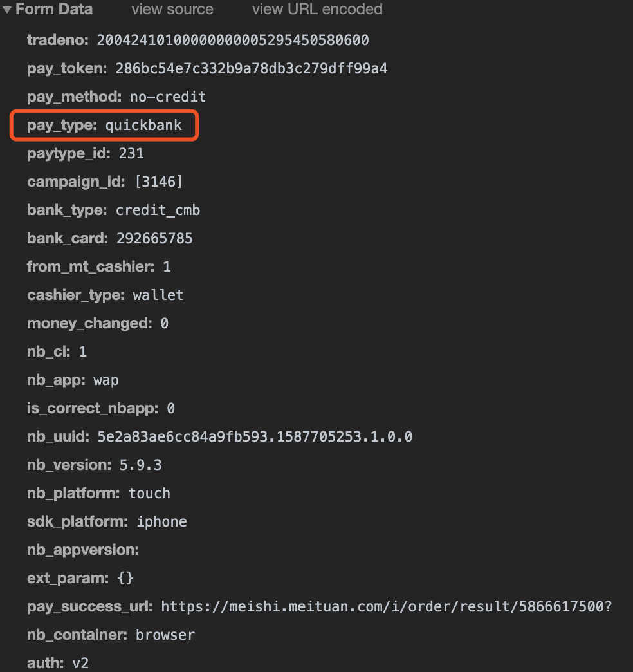Select the cashier_type wallet row
Viewport: 633px width, 672px height.
coord(105,295)
